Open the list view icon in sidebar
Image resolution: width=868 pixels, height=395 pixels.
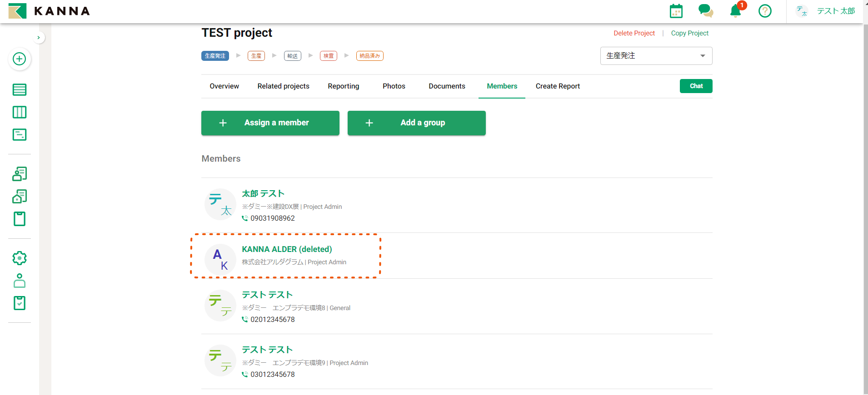click(x=19, y=90)
